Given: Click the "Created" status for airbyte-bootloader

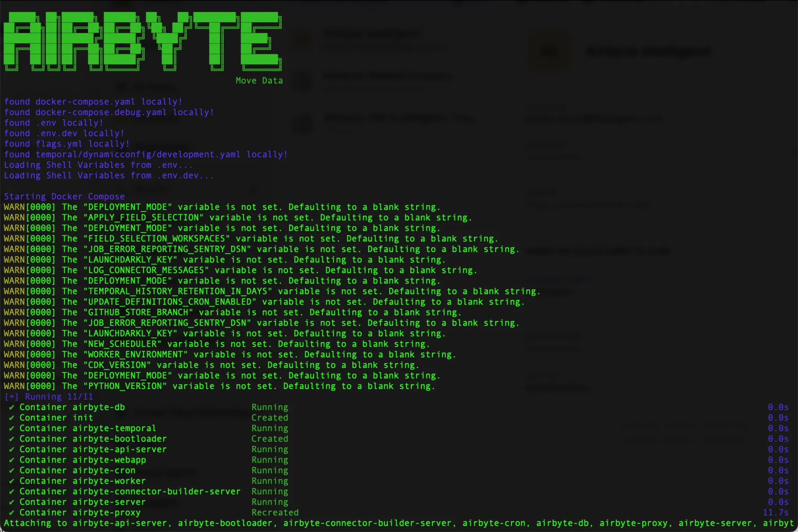Looking at the screenshot, I should pos(270,439).
